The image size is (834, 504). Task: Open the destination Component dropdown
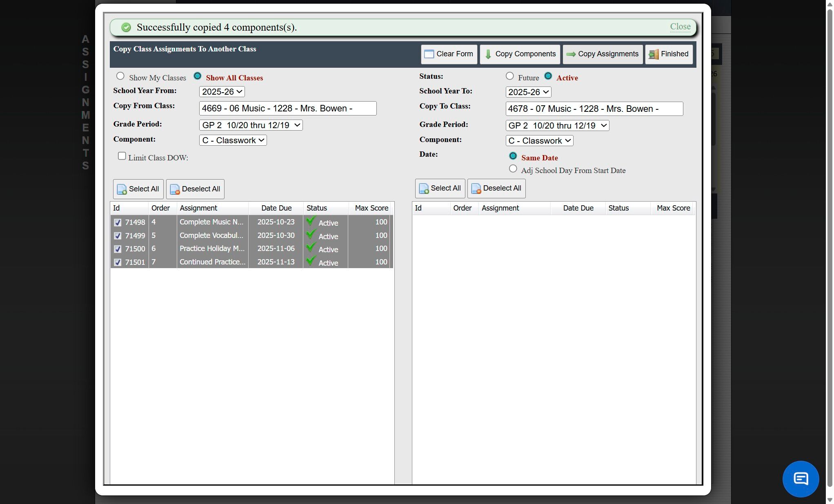(x=539, y=141)
